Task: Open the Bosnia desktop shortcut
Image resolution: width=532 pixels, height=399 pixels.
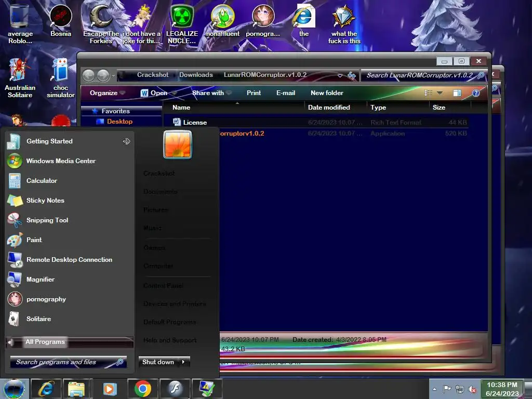Action: click(61, 21)
